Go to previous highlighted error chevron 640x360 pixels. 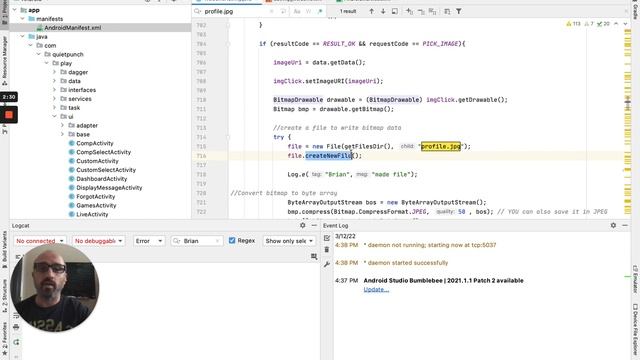click(x=616, y=24)
